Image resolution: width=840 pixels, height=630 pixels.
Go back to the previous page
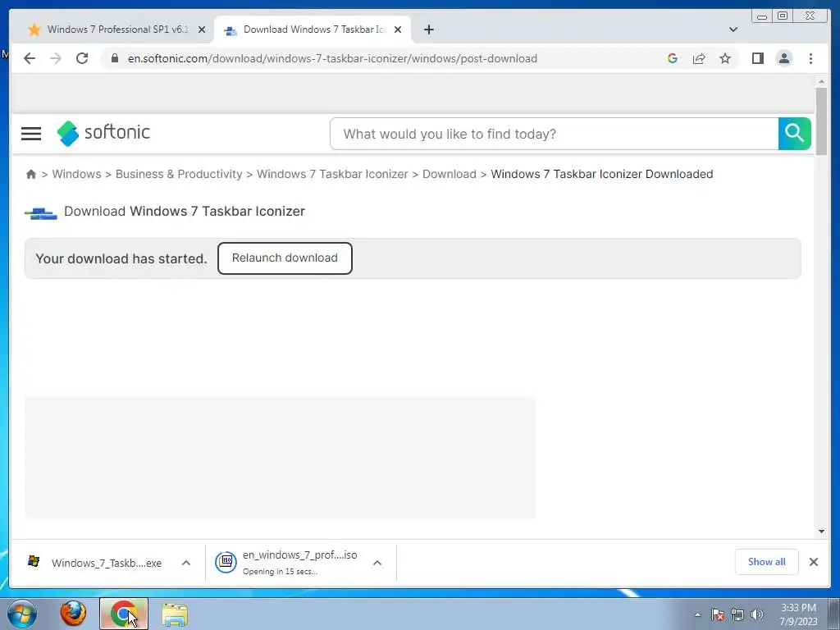point(30,58)
